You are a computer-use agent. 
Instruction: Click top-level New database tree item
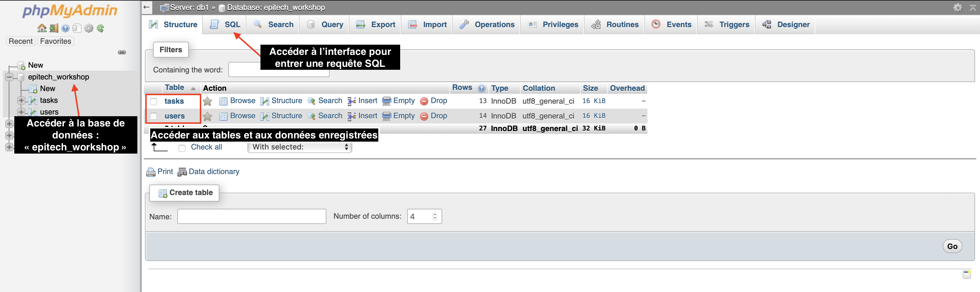point(35,65)
